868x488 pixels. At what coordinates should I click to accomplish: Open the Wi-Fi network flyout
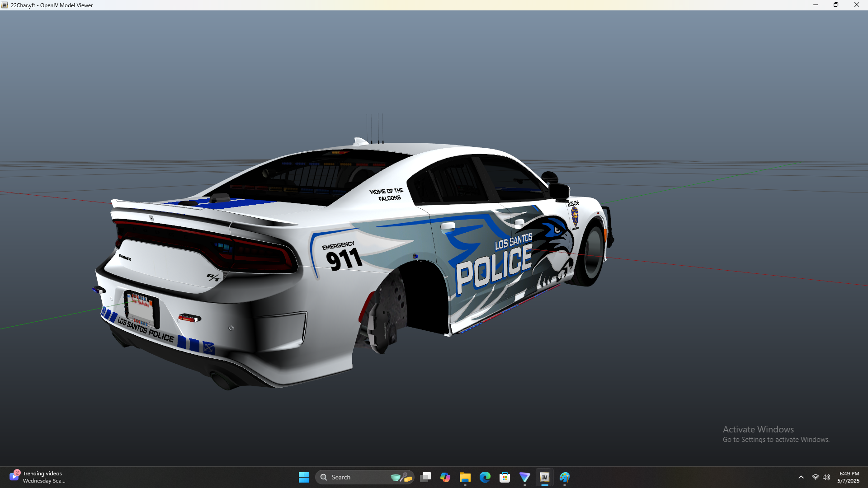[x=816, y=477]
